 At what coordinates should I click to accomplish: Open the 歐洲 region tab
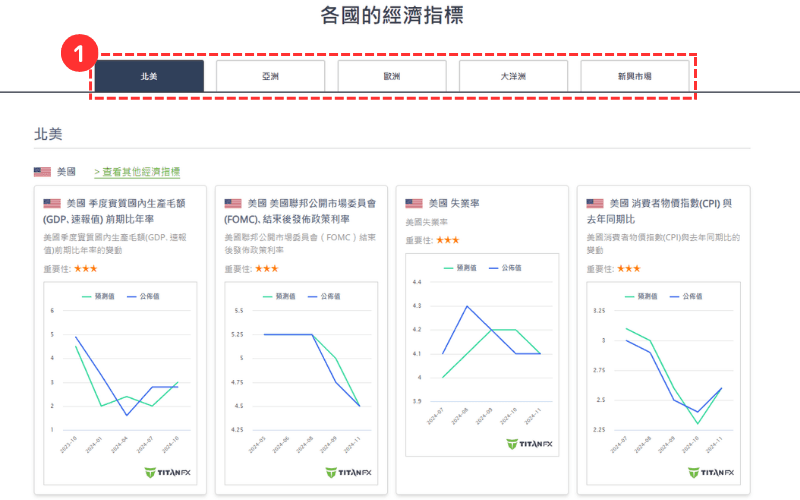(392, 76)
